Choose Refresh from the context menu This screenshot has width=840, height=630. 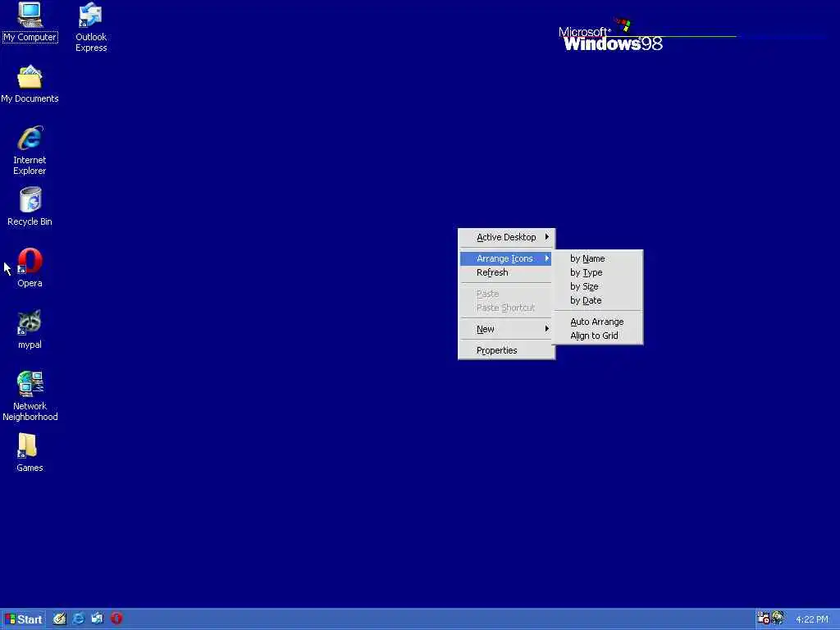pos(506,272)
